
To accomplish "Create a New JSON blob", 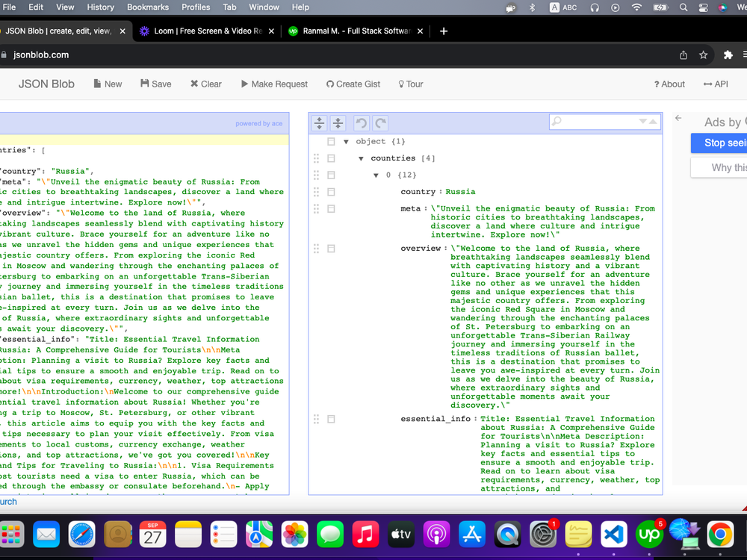I will 107,84.
